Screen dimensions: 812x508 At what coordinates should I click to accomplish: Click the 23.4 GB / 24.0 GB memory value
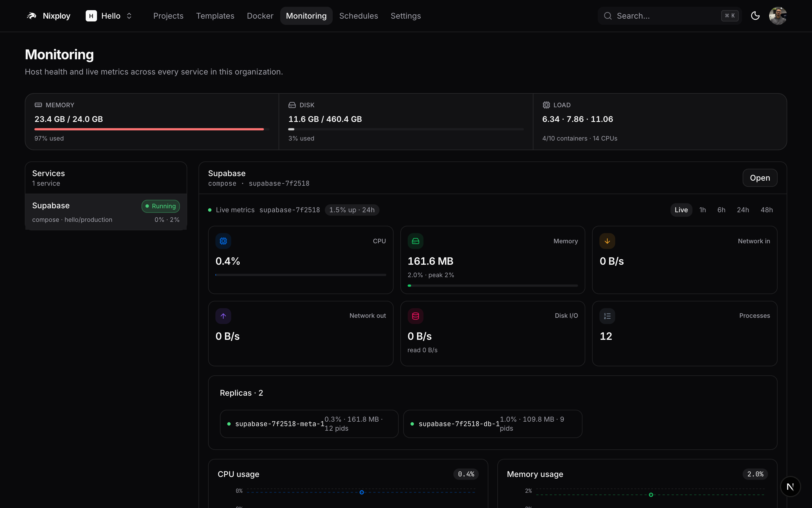[x=69, y=119]
